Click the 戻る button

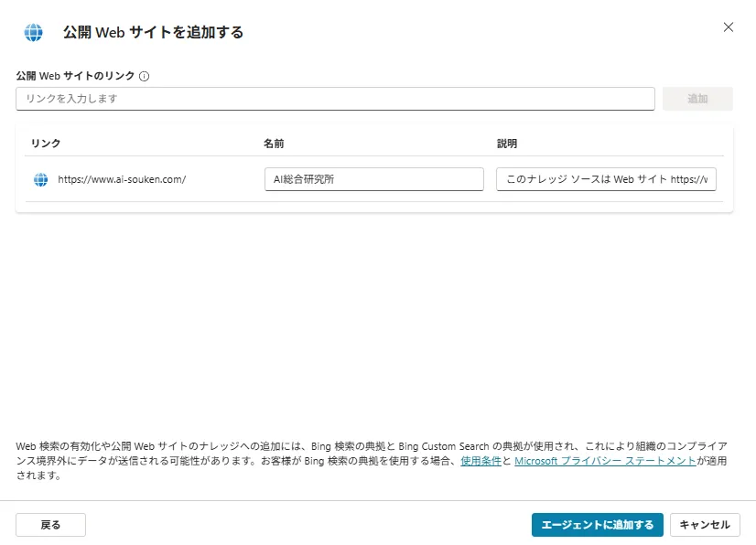click(50, 525)
